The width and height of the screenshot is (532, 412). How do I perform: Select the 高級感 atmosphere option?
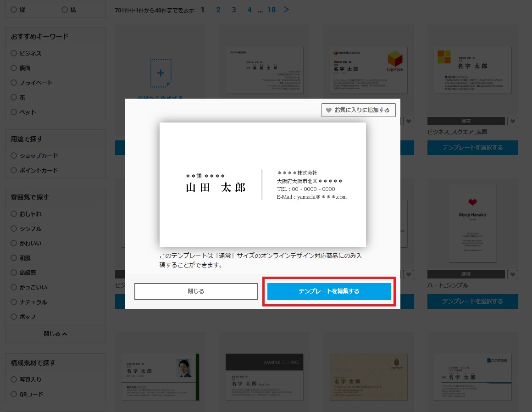tap(14, 273)
